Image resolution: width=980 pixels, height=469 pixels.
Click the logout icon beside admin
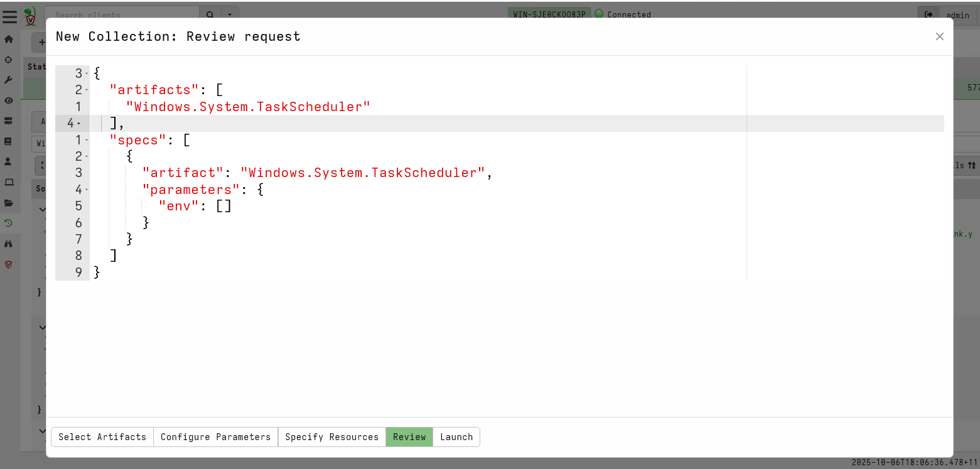[928, 14]
